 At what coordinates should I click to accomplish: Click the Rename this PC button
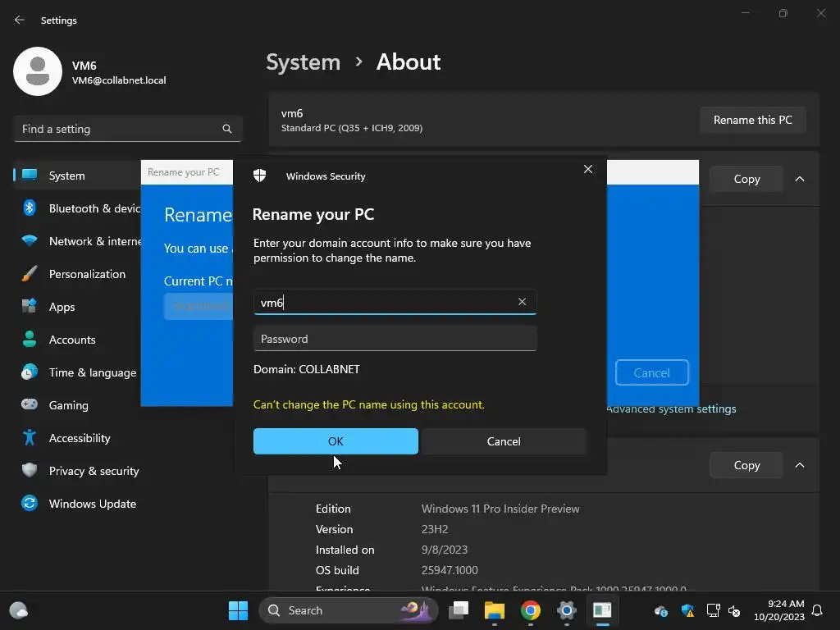(x=753, y=120)
